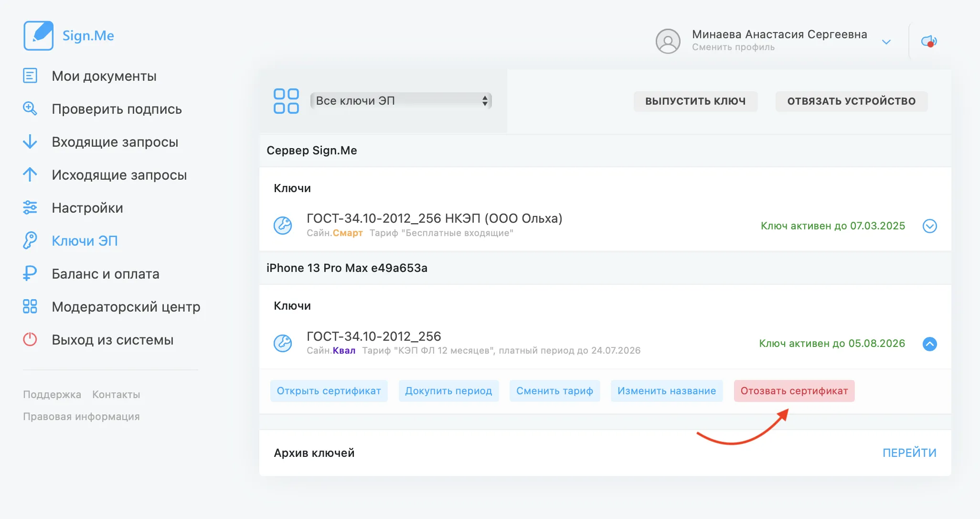Open the Все ключи ЭП dropdown

coord(401,101)
